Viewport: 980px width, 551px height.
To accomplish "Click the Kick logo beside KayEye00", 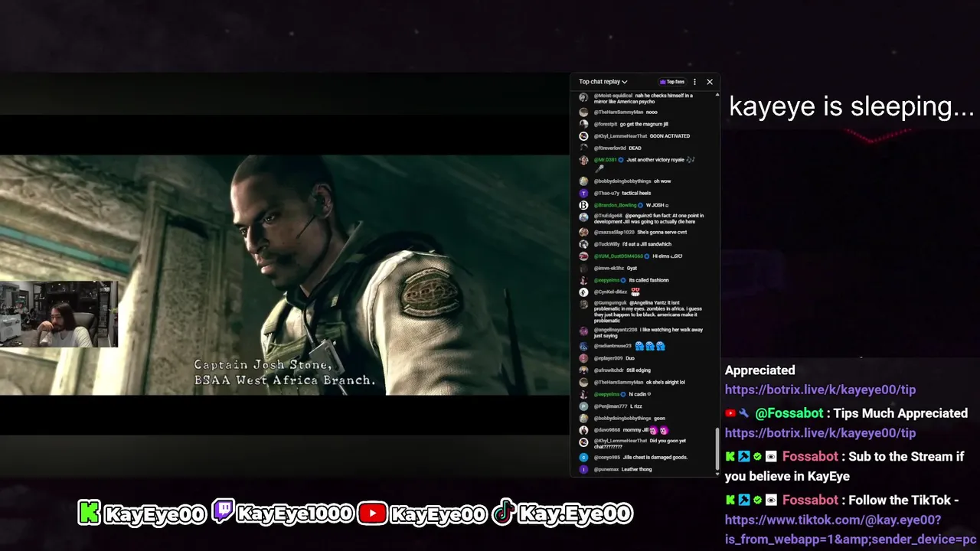I will (x=90, y=513).
